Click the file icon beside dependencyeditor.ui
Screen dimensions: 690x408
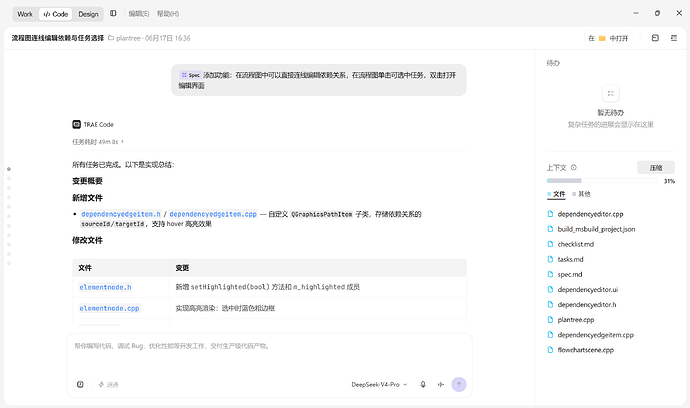(x=550, y=289)
